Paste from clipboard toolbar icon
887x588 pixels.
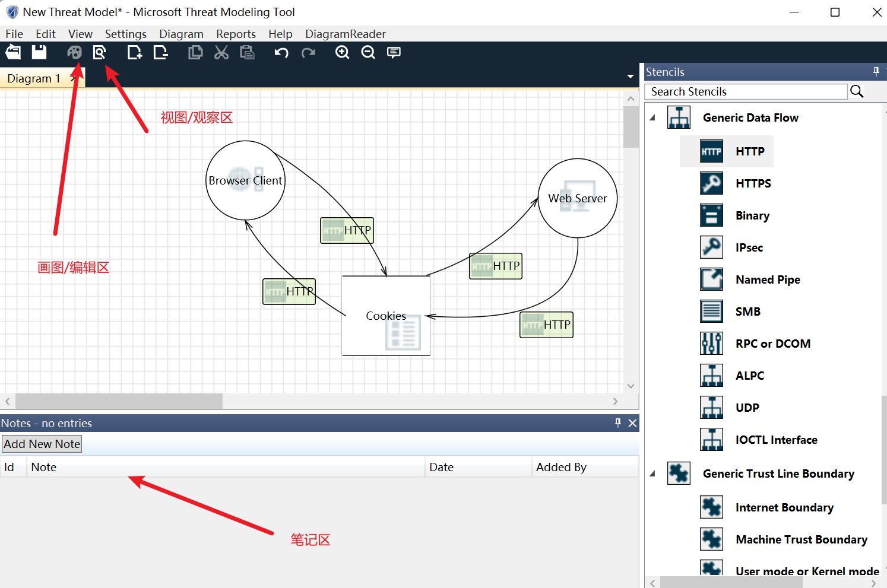pyautogui.click(x=247, y=52)
